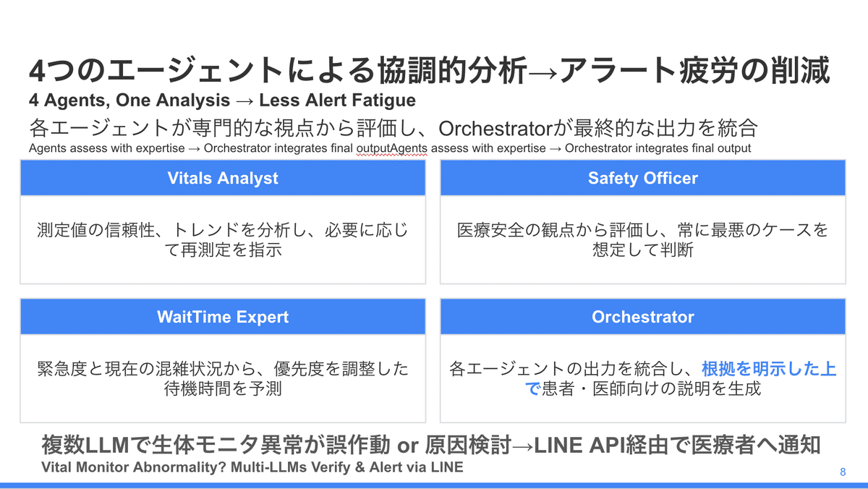Click the WaitTime Expert header
Image resolution: width=868 pixels, height=489 pixels.
223,317
